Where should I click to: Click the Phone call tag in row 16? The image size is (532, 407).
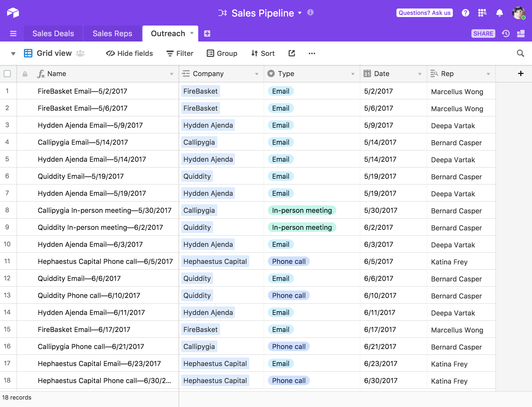tap(289, 347)
